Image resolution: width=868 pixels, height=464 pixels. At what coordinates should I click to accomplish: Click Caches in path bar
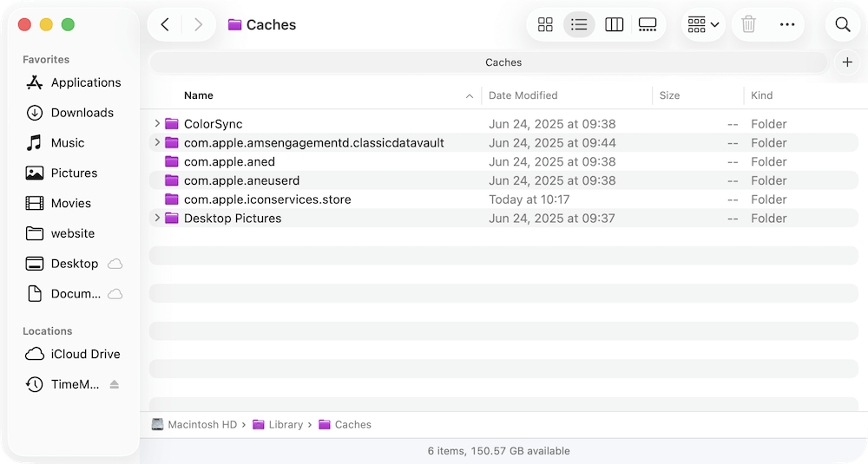point(345,425)
